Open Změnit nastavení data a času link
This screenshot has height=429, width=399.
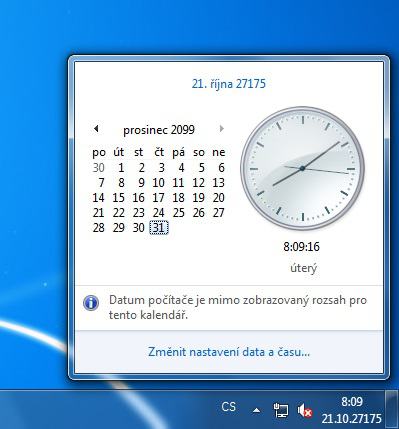tap(229, 352)
